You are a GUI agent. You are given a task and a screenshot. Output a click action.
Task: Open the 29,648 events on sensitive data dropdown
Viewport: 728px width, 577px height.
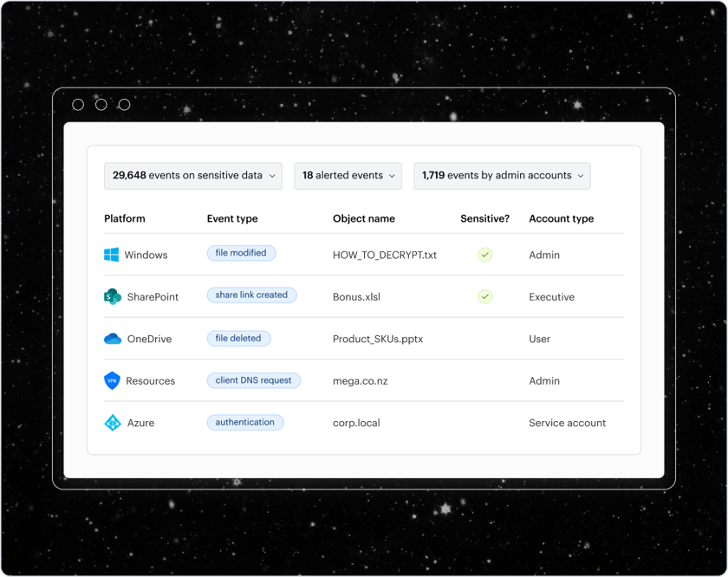[192, 175]
